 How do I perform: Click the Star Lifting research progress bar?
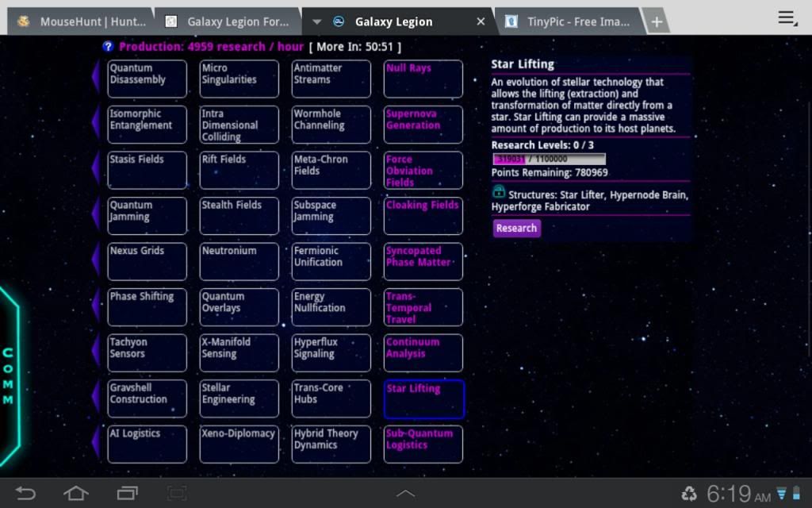tap(549, 159)
